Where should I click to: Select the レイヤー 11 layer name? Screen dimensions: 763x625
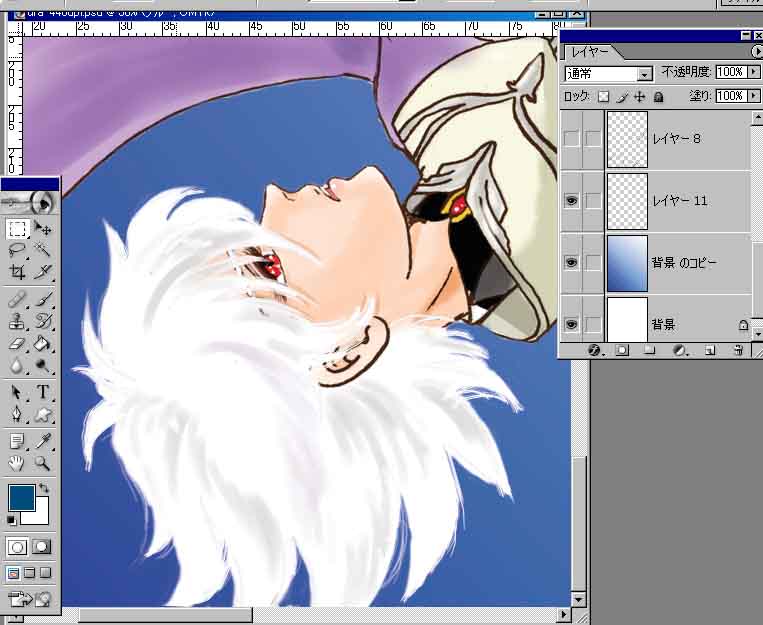[679, 201]
